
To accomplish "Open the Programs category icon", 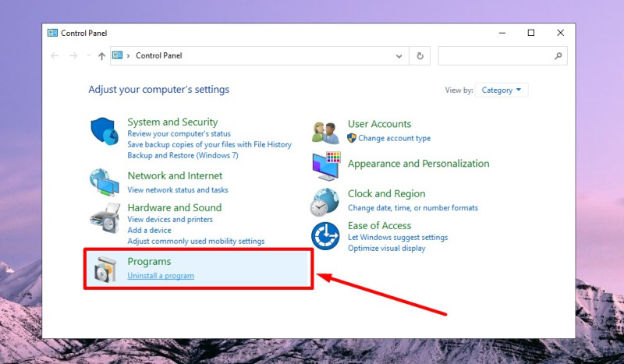I will [104, 268].
